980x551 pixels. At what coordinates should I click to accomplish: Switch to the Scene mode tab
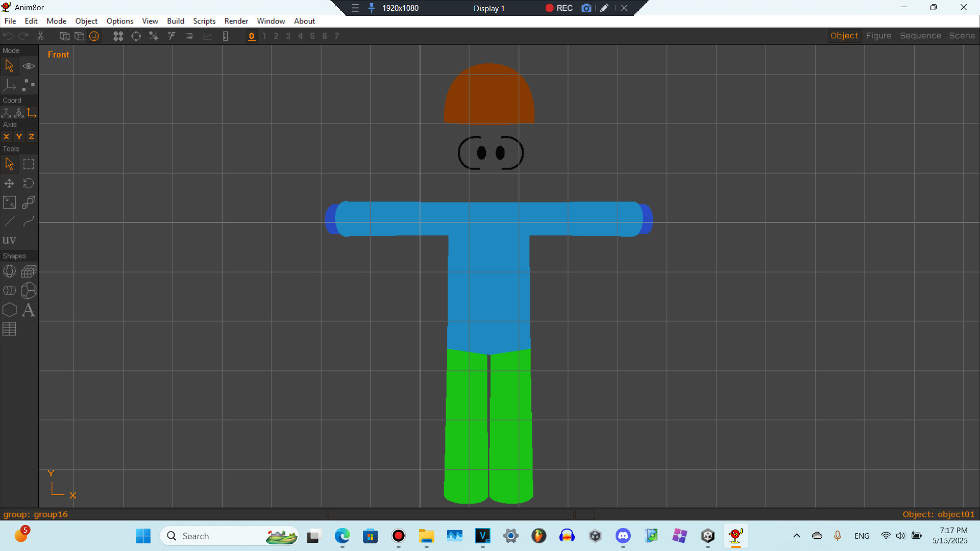(x=962, y=36)
